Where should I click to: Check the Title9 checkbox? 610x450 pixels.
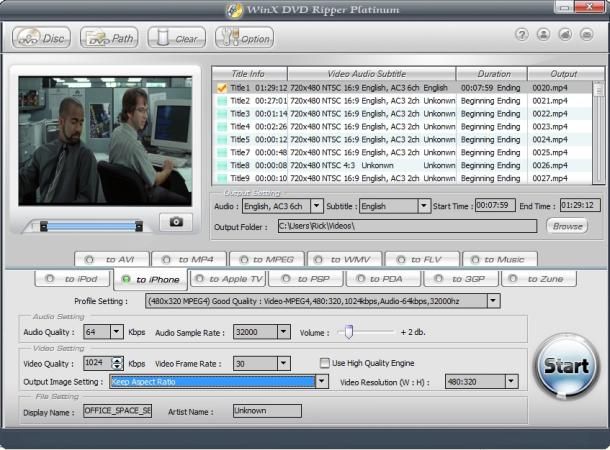222,179
